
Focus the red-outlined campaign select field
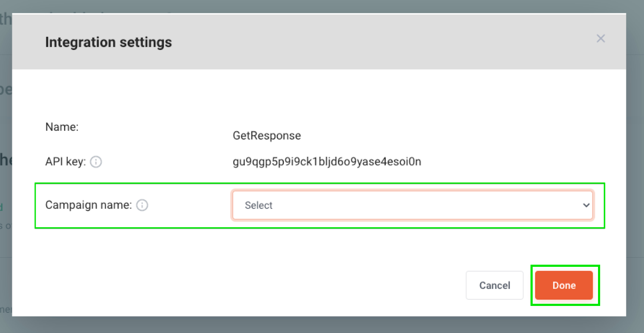tap(412, 205)
